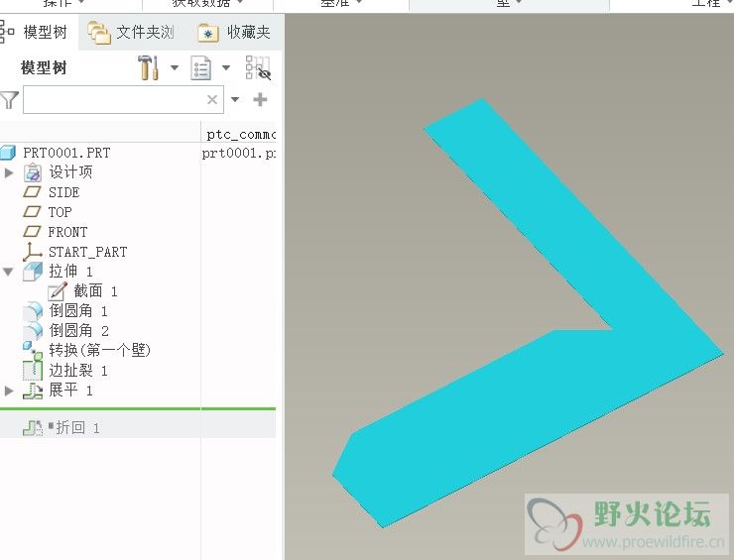
Task: Toggle the tree show/hide eye icon
Action: pyautogui.click(x=258, y=67)
